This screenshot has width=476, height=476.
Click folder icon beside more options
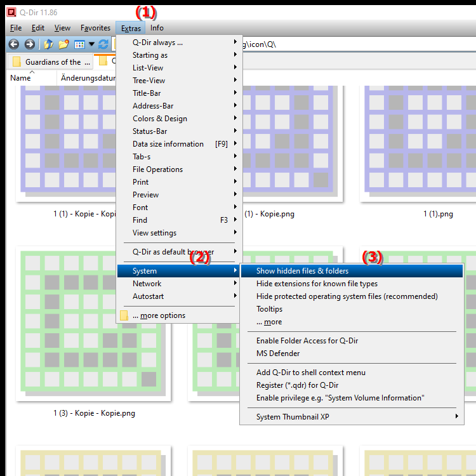124,315
